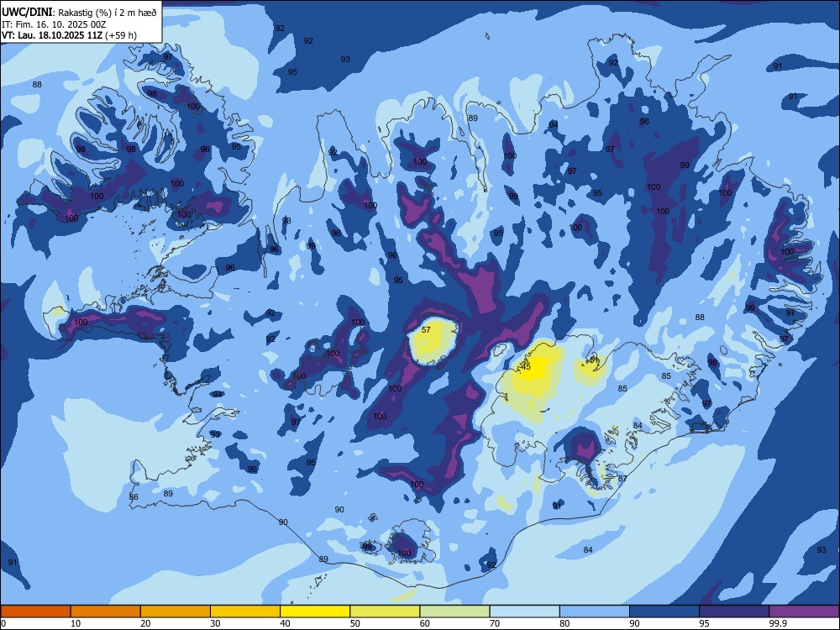Viewport: 840px width, 630px height.
Task: Click the dark orange 0–10 legend swatch
Action: coord(35,612)
